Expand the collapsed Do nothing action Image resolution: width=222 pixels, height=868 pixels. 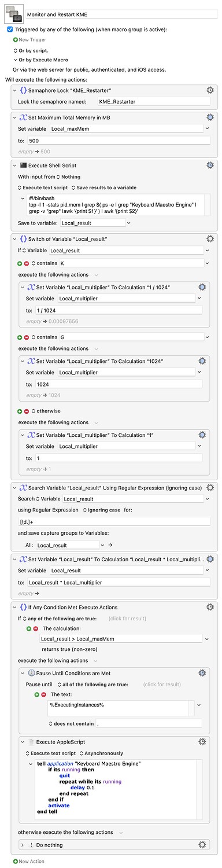[x=23, y=845]
